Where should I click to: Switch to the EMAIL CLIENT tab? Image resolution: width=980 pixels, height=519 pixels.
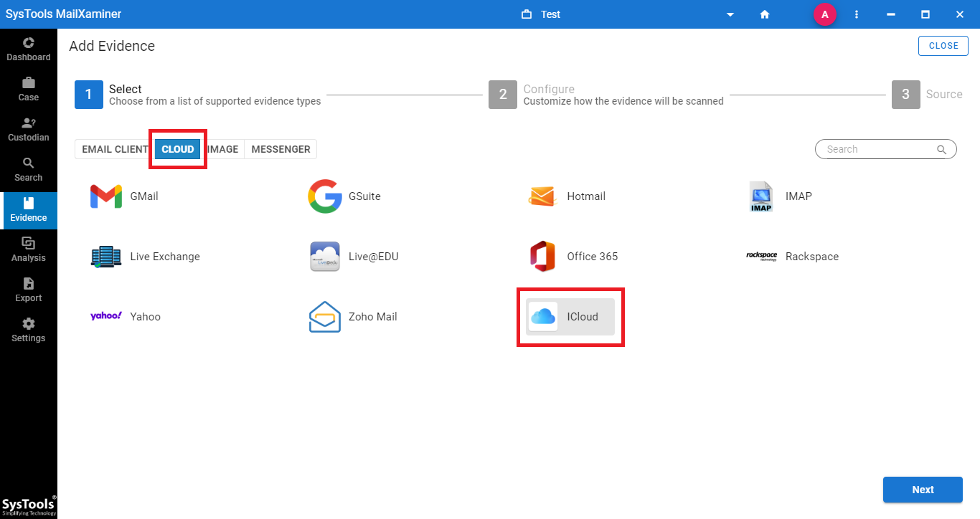pyautogui.click(x=115, y=149)
